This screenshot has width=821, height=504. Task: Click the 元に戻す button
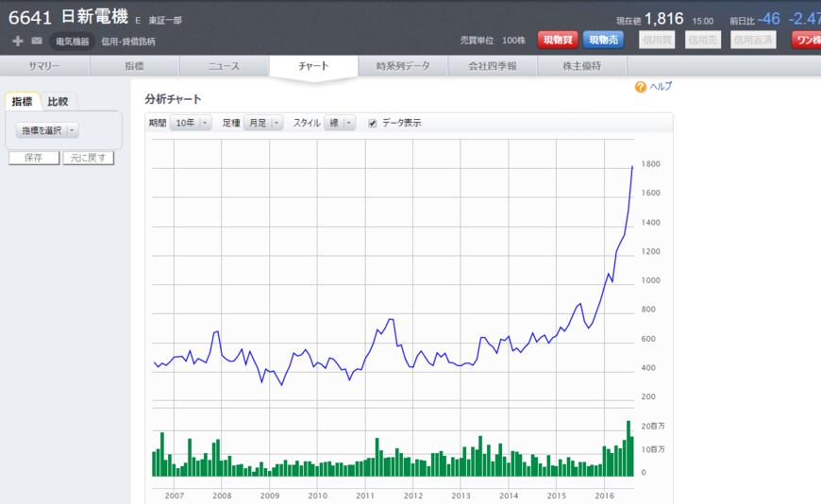88,159
